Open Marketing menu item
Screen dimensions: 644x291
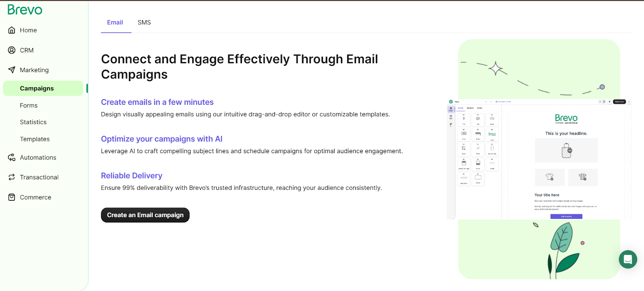click(34, 70)
